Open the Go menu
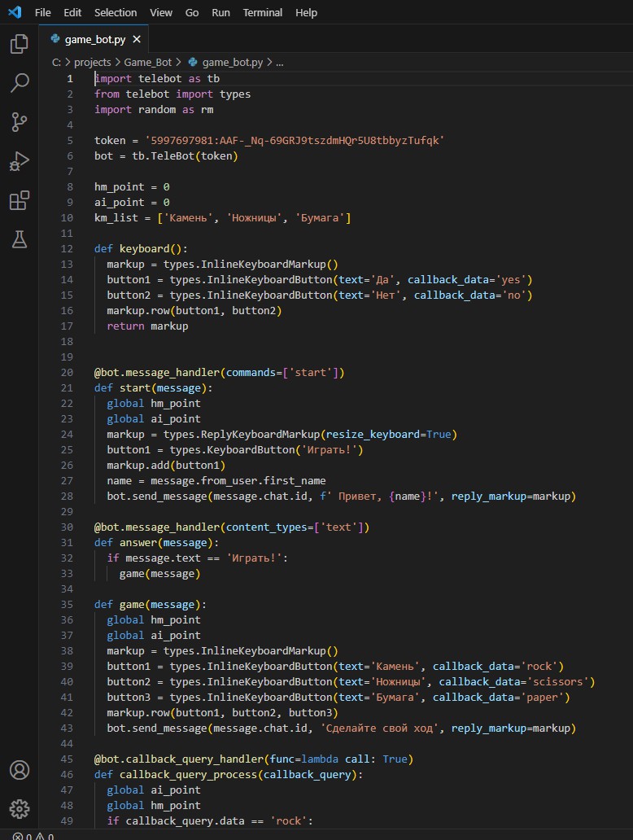Viewport: 633px width, 840px height. coord(192,12)
